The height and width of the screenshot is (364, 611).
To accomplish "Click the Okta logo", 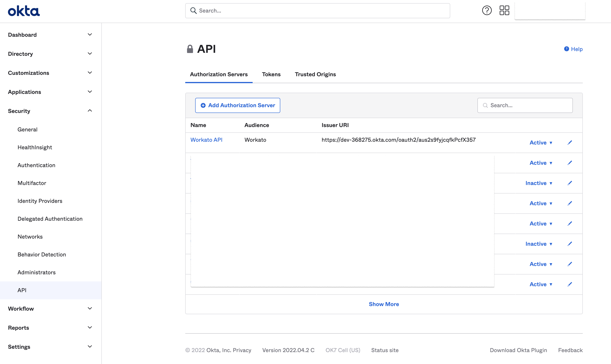I will click(x=24, y=11).
